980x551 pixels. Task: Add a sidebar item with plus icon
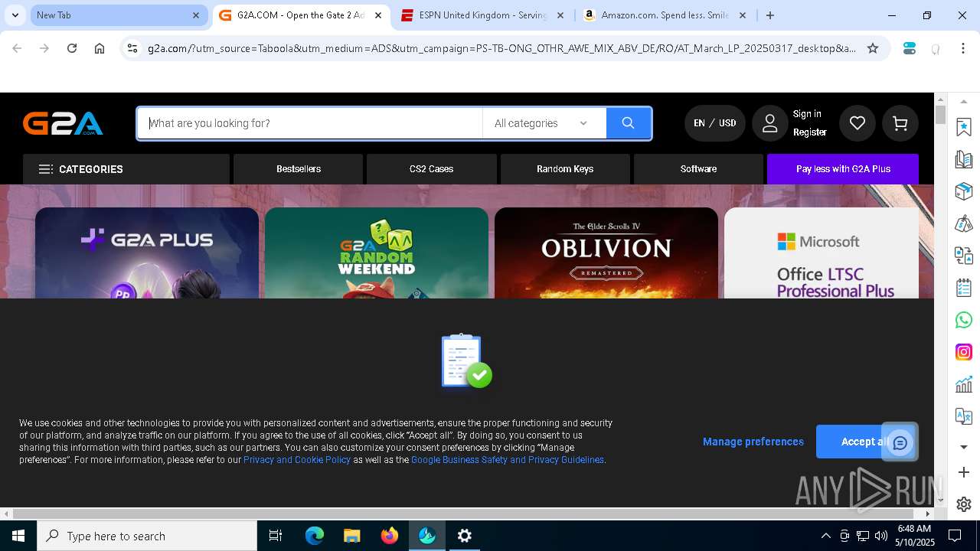(x=964, y=472)
